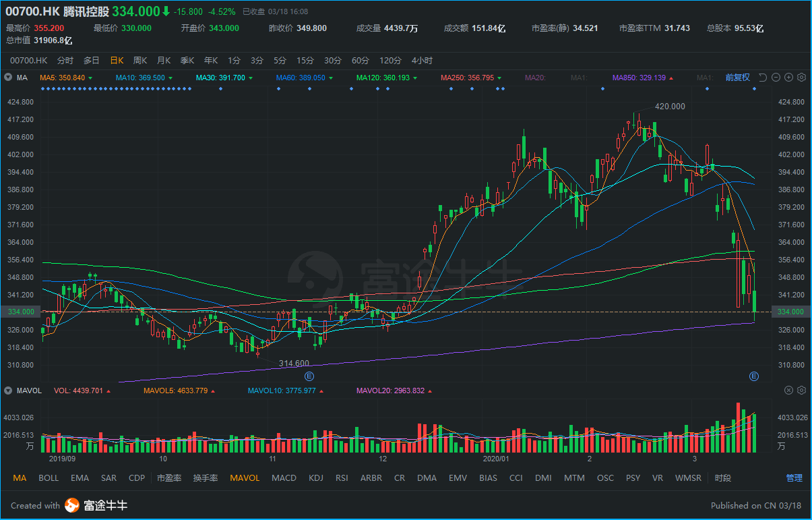Viewport: 812px width, 520px height.
Task: Collapse the MA indicator panel arrow
Action: click(8, 78)
